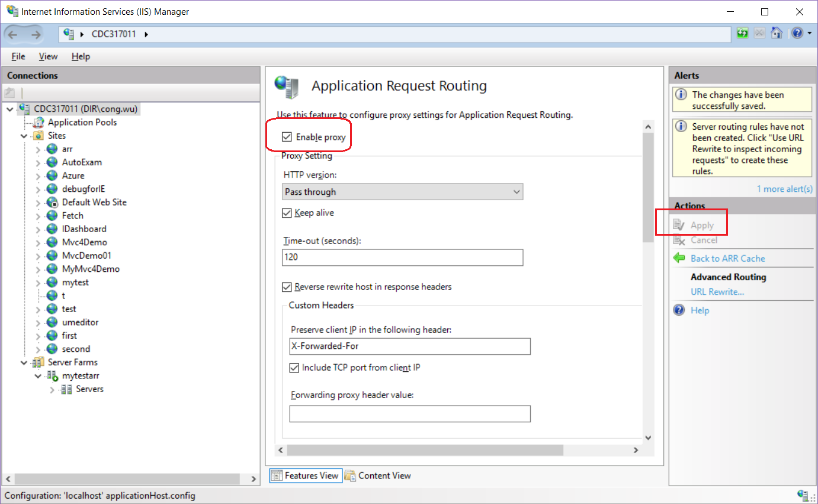This screenshot has height=504, width=818.
Task: Open the HTTP version dropdown
Action: click(517, 192)
